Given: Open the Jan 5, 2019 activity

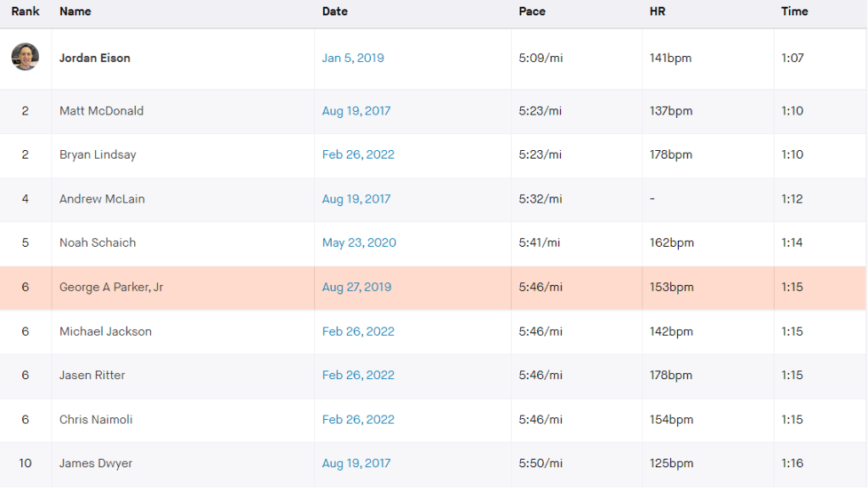Looking at the screenshot, I should tap(353, 59).
